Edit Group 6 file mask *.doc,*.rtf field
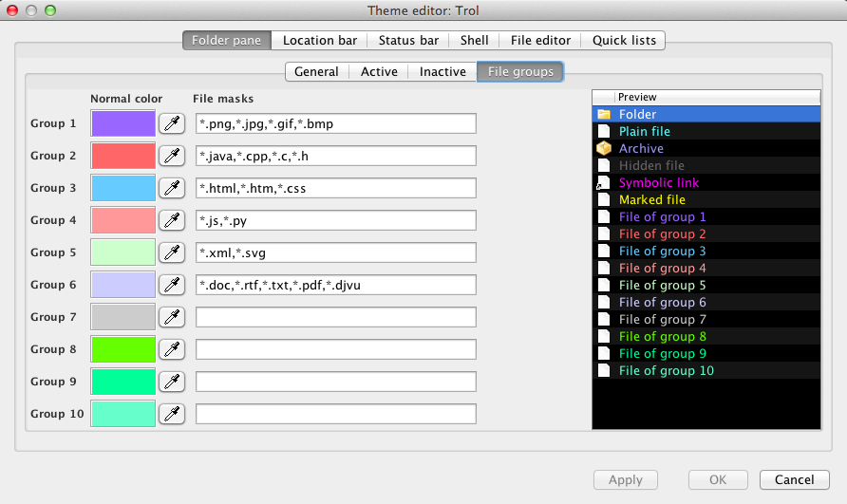Image resolution: width=847 pixels, height=504 pixels. [x=336, y=285]
